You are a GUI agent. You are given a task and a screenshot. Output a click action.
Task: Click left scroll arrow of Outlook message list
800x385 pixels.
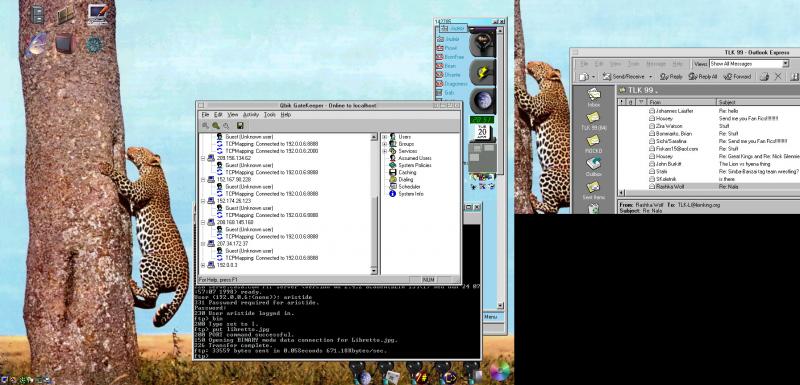(x=621, y=194)
